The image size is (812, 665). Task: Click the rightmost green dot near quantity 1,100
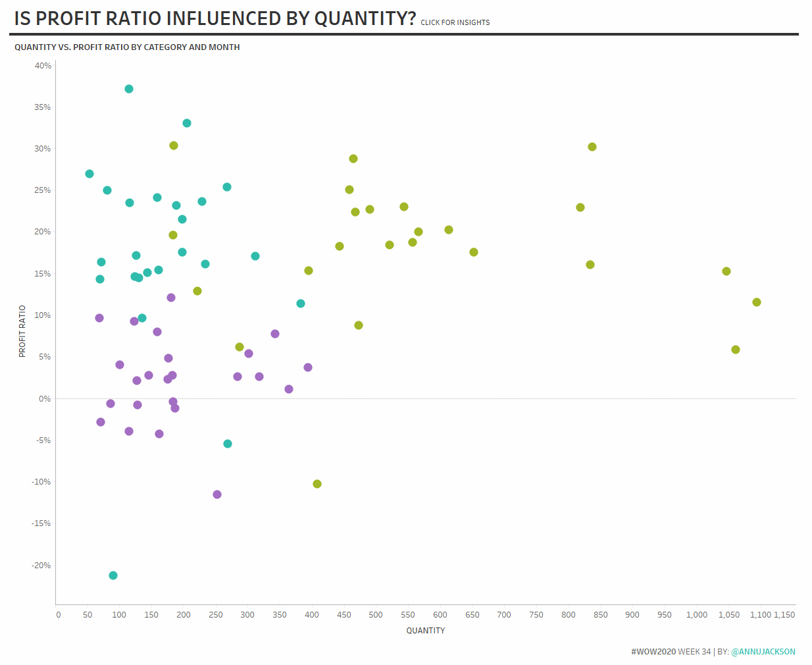click(x=757, y=302)
